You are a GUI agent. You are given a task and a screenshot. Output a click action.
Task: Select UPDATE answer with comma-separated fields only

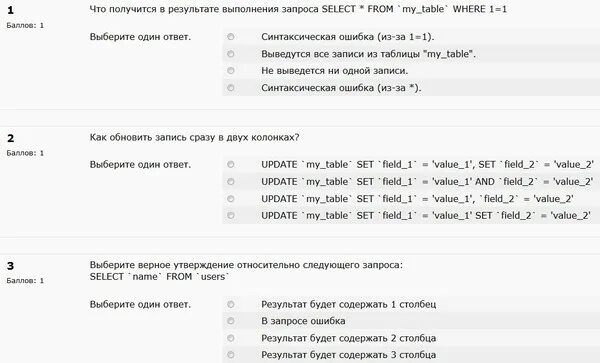230,199
